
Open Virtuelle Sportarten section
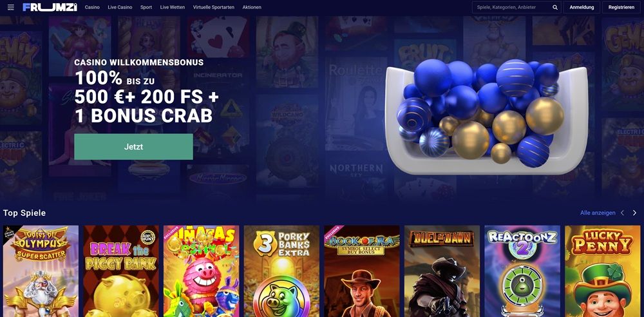click(214, 7)
